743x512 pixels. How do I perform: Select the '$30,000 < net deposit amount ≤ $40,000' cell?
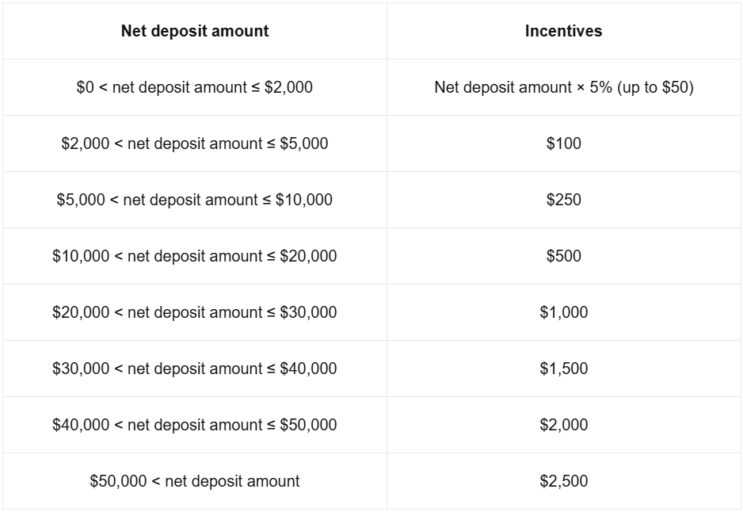point(194,368)
